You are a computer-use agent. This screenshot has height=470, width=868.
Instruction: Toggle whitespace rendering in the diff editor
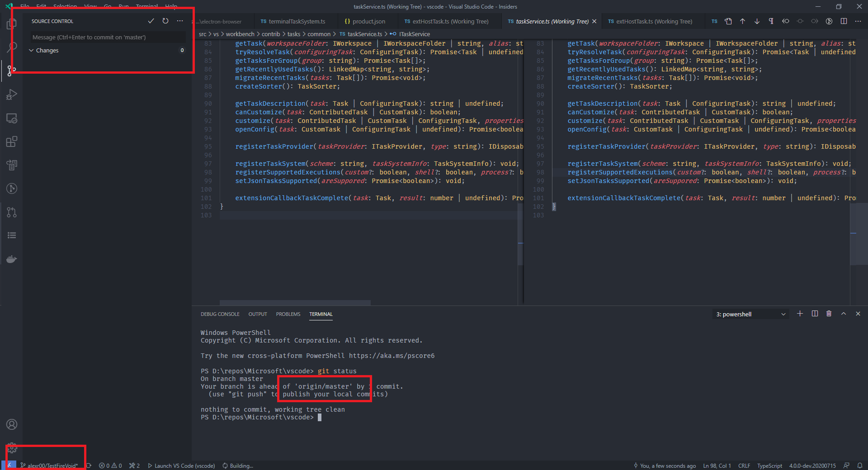coord(771,21)
